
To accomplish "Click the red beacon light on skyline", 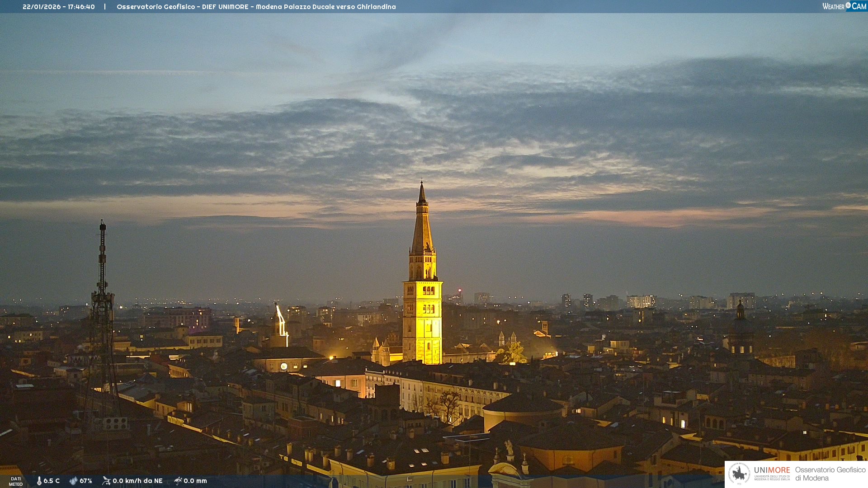I will pos(460,290).
